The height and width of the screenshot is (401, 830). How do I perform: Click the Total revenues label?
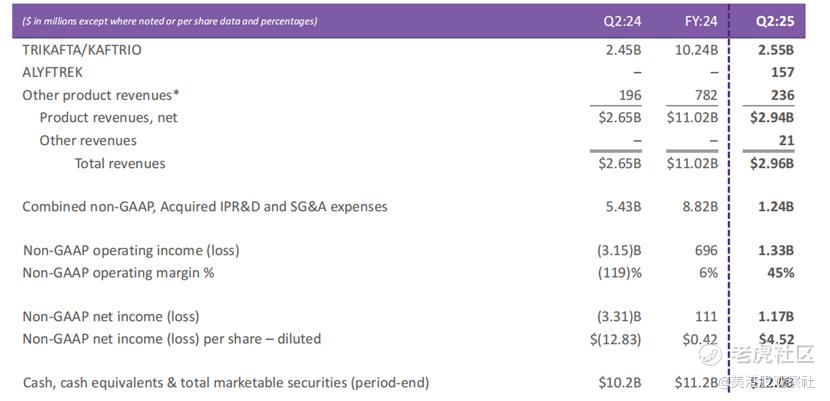120,163
